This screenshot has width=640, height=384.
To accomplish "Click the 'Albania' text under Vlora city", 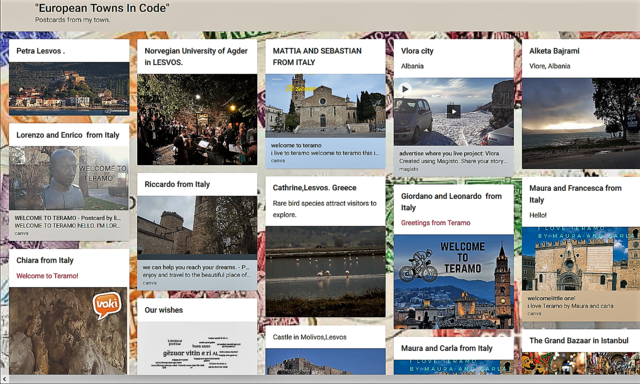I will point(412,66).
